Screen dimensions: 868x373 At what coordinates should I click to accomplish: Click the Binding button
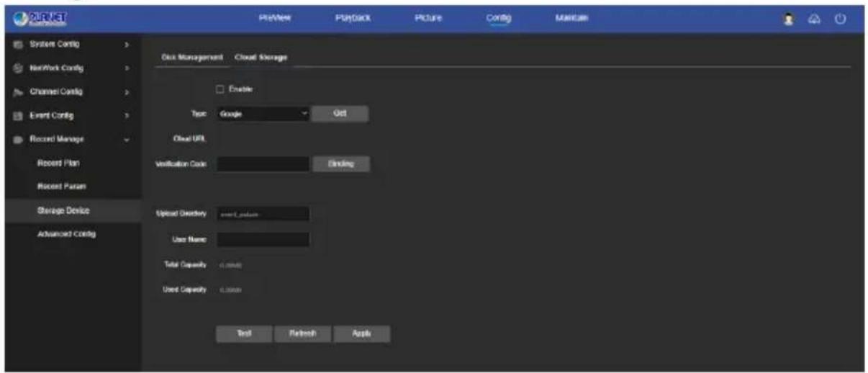(x=340, y=163)
